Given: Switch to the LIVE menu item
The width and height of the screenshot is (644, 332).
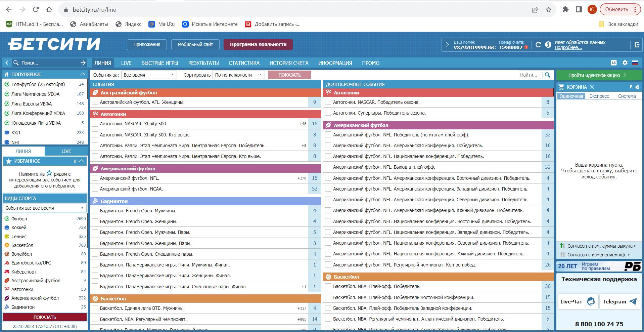Looking at the screenshot, I should [126, 63].
